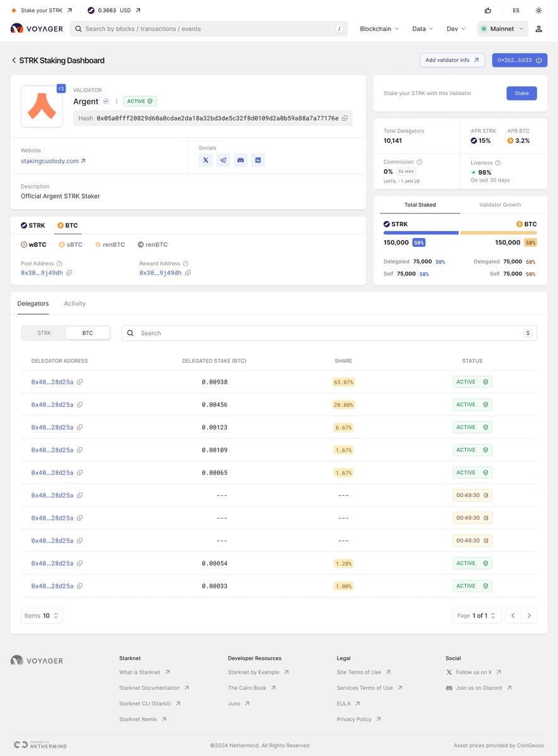Click Reward Address help icon
558x756 pixels.
186,263
